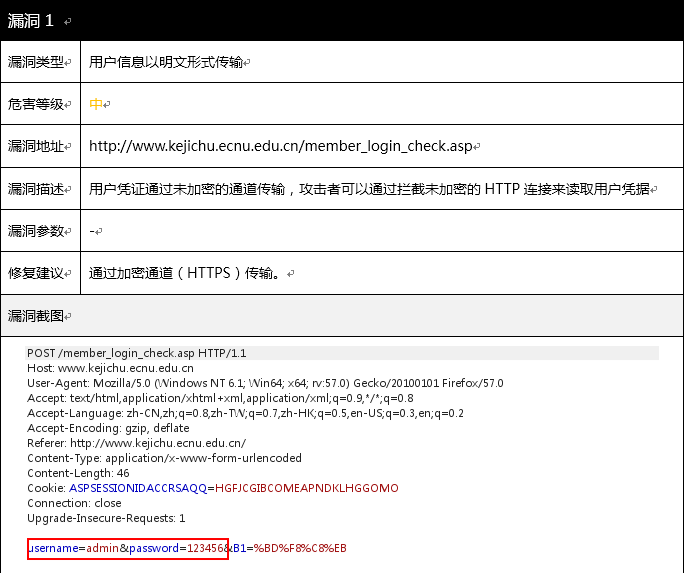Click the Referer header line

(x=137, y=443)
